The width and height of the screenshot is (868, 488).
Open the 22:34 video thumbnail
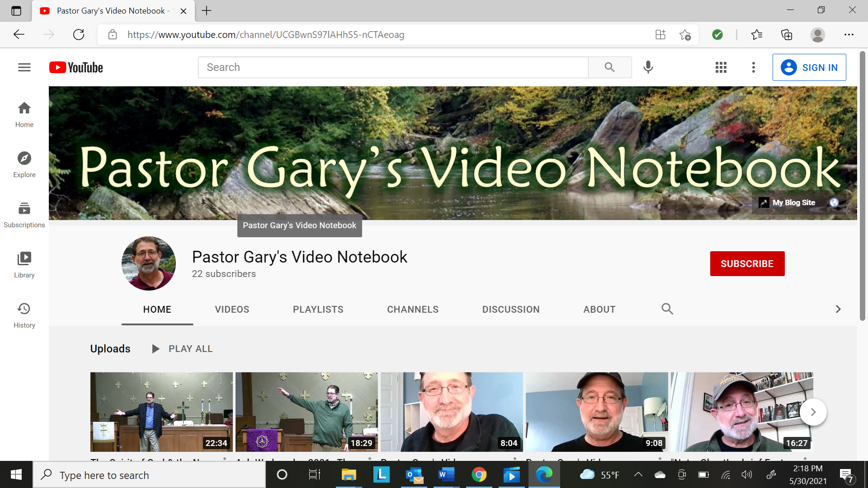click(161, 412)
